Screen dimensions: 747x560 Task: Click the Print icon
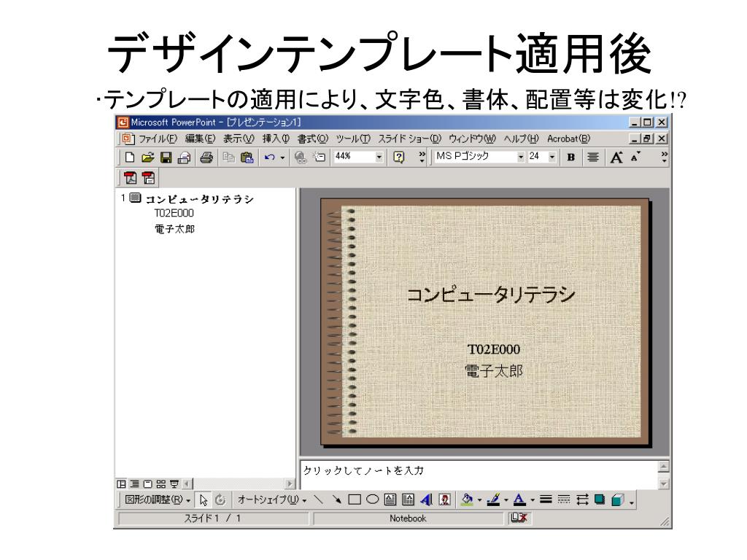(206, 157)
